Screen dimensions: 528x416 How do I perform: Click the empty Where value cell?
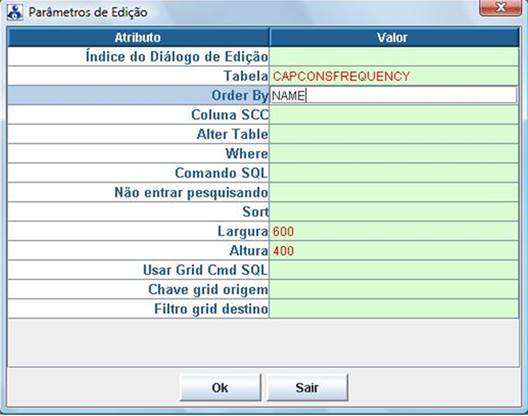pos(394,154)
